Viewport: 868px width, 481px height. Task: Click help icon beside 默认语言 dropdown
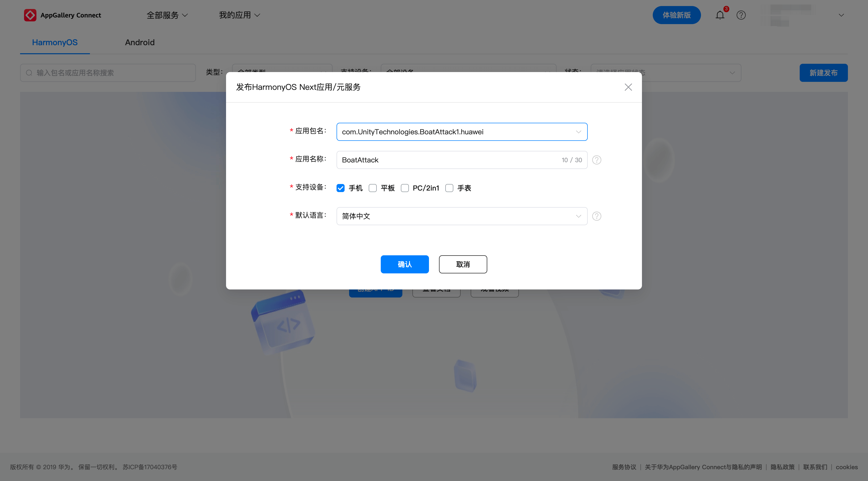pyautogui.click(x=596, y=216)
